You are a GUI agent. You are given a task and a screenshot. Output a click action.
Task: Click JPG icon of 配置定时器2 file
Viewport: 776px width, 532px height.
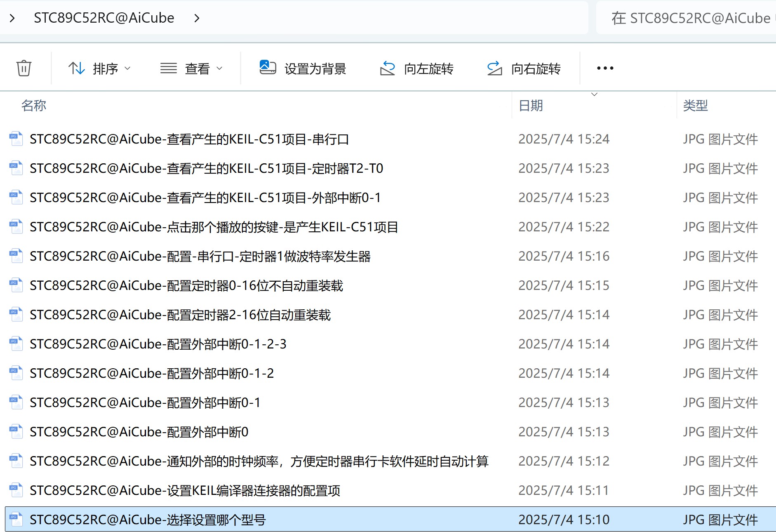tap(16, 315)
